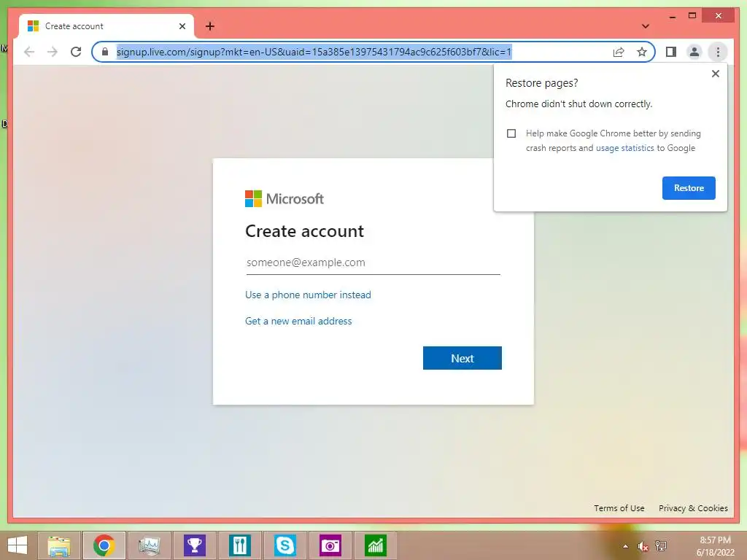The height and width of the screenshot is (560, 747).
Task: Open a new tab with plus button
Action: pos(210,26)
